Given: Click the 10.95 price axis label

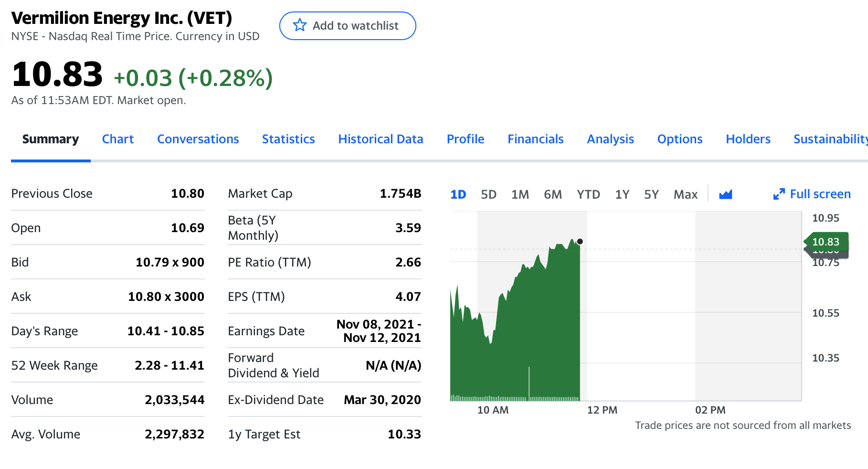Looking at the screenshot, I should coord(826,218).
